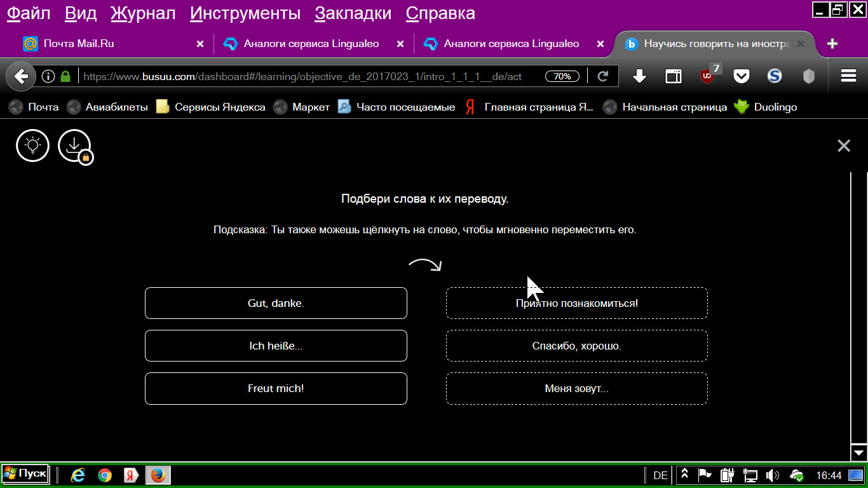Reload the page with refresh icon
The height and width of the screenshot is (488, 868).
click(603, 76)
